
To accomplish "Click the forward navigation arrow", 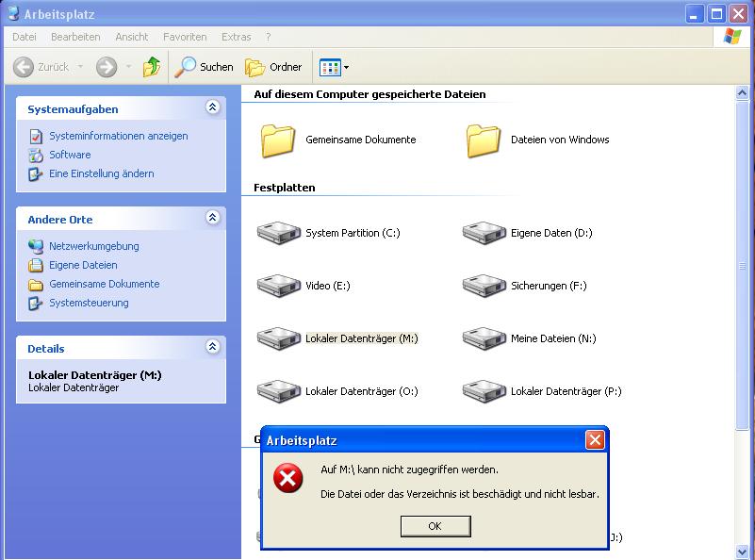I will (x=107, y=67).
